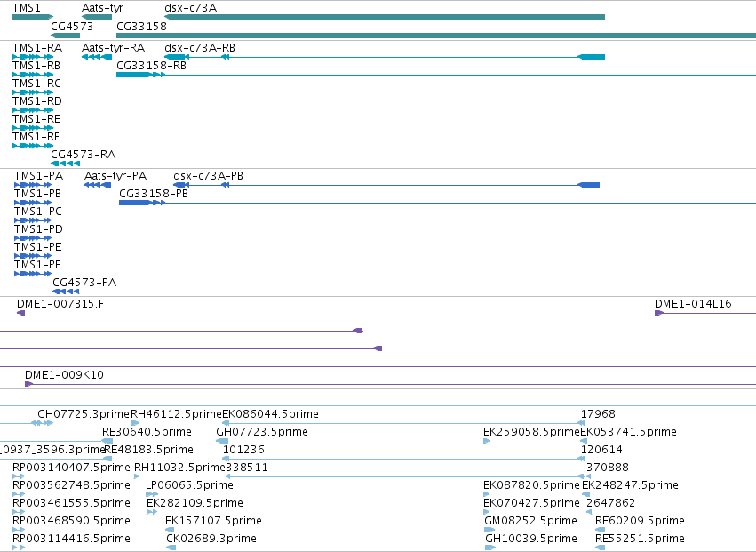
Task: Select EST EK157107.5prime
Action: tap(213, 521)
